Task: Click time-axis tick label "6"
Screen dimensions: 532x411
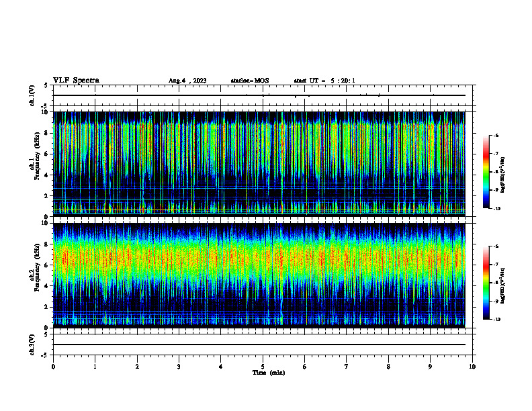Action: point(305,367)
